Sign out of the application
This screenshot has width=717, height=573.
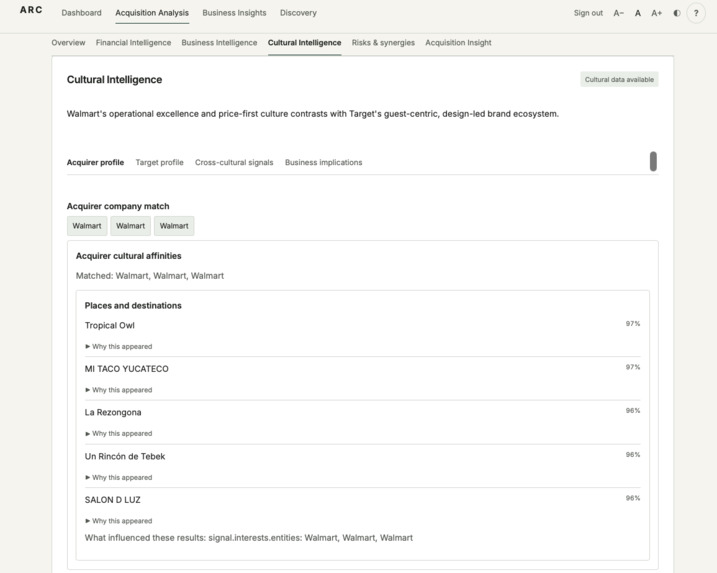588,13
